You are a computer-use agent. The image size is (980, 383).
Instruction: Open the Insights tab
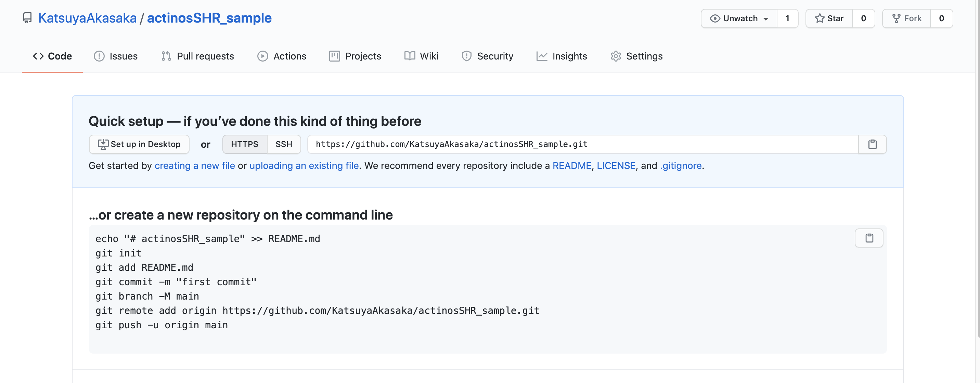tap(562, 56)
